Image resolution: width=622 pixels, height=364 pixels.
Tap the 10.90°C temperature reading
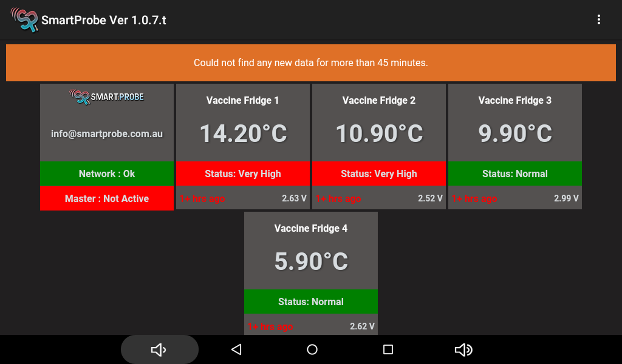click(x=379, y=133)
